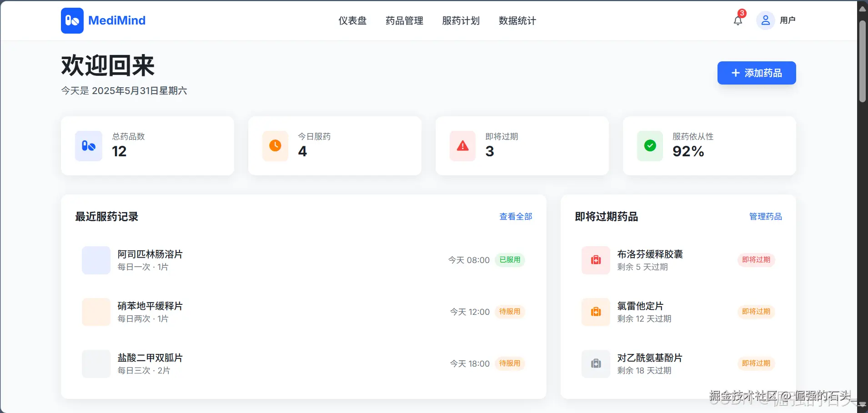Click the gray medicine icon beside 对乙酰氨基酚片
The width and height of the screenshot is (868, 413).
[596, 363]
